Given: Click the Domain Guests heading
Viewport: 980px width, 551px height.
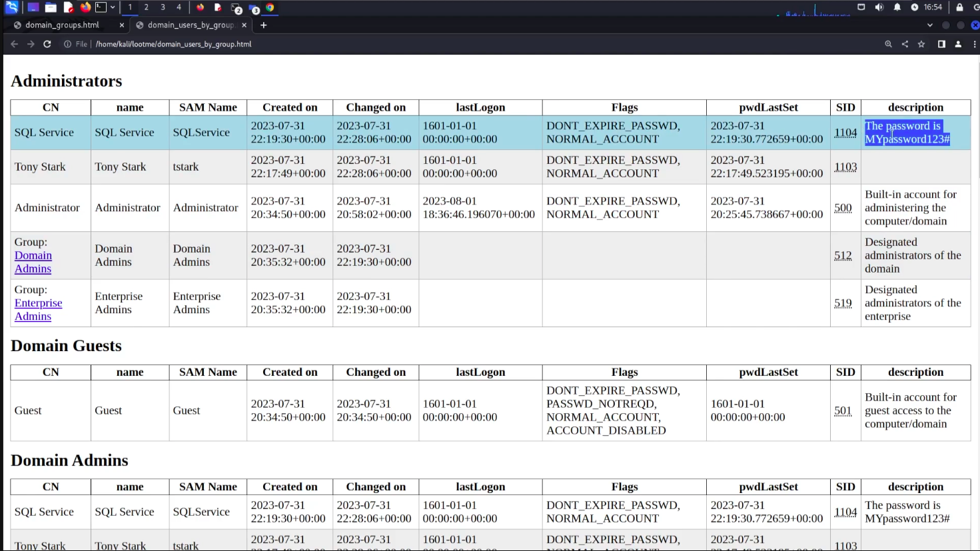Looking at the screenshot, I should click(66, 346).
